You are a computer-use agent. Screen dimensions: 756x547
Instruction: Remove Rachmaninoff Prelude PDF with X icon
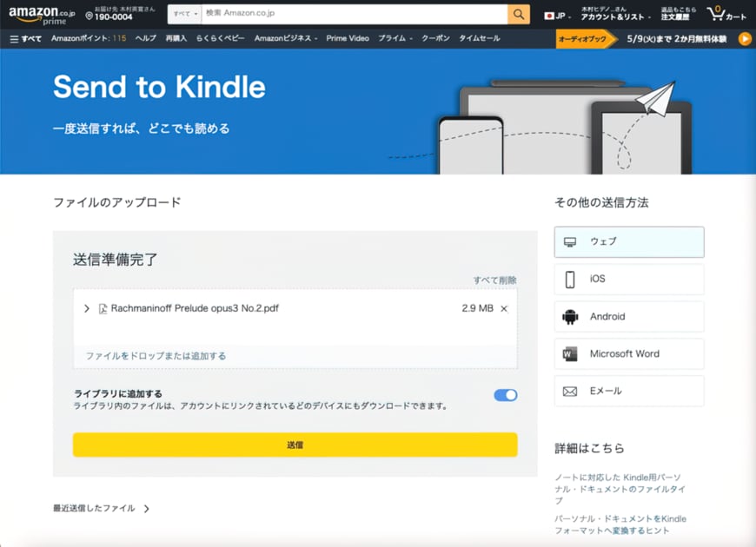504,308
